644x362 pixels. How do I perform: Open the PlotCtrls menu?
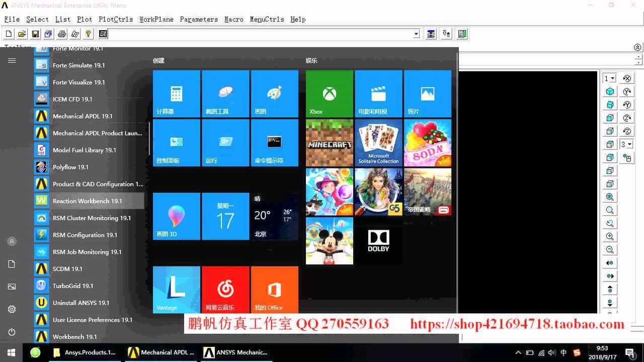coord(116,19)
